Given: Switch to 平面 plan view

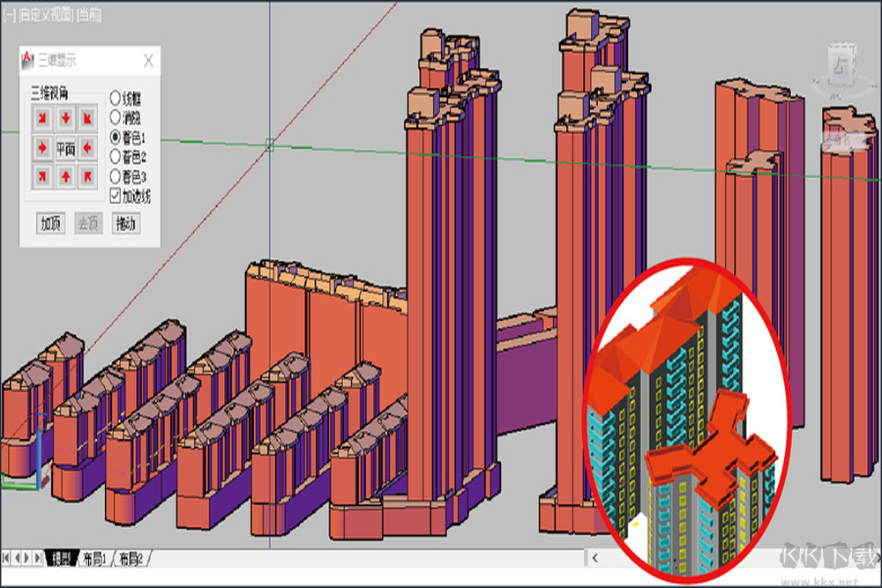Looking at the screenshot, I should (x=65, y=147).
